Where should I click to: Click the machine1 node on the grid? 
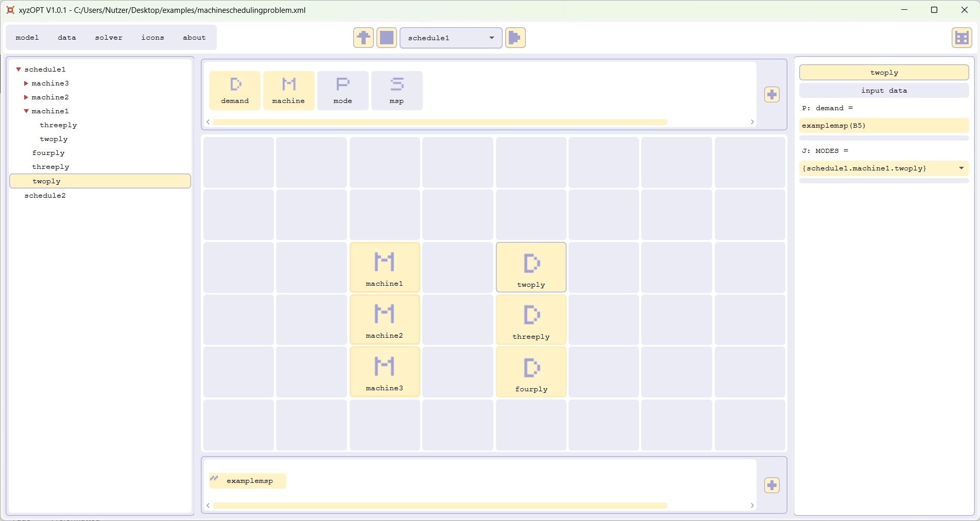click(385, 267)
